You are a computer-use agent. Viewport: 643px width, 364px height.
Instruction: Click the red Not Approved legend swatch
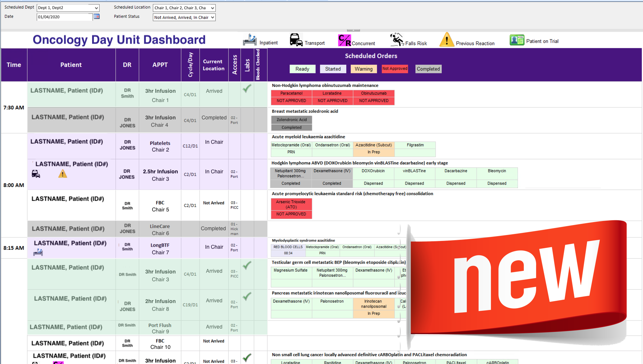click(x=395, y=69)
